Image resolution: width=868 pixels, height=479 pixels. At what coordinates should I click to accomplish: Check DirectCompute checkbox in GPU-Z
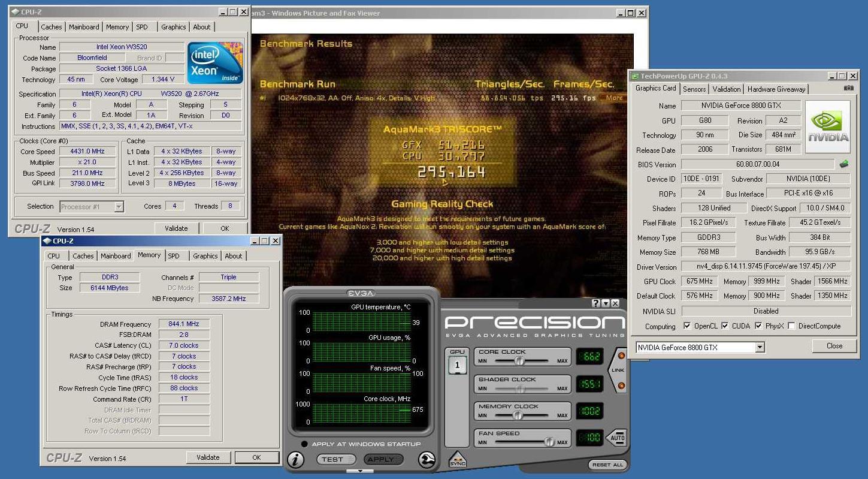791,326
